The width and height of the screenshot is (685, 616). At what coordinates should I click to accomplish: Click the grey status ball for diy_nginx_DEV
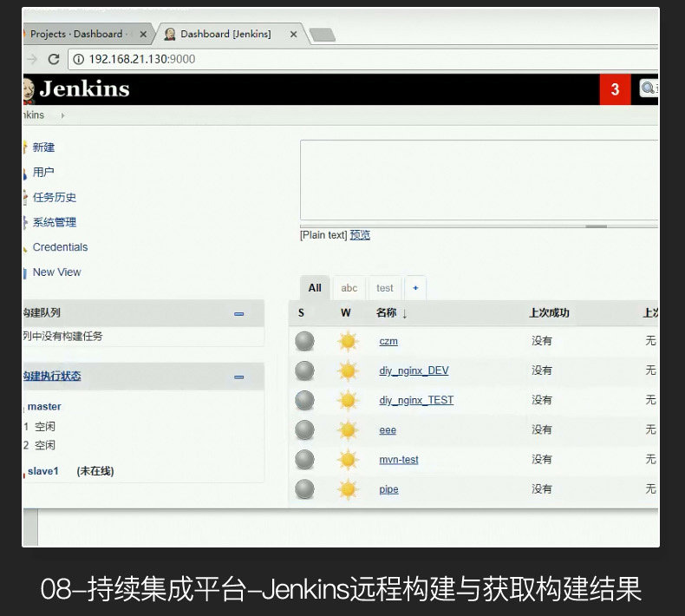pos(304,370)
